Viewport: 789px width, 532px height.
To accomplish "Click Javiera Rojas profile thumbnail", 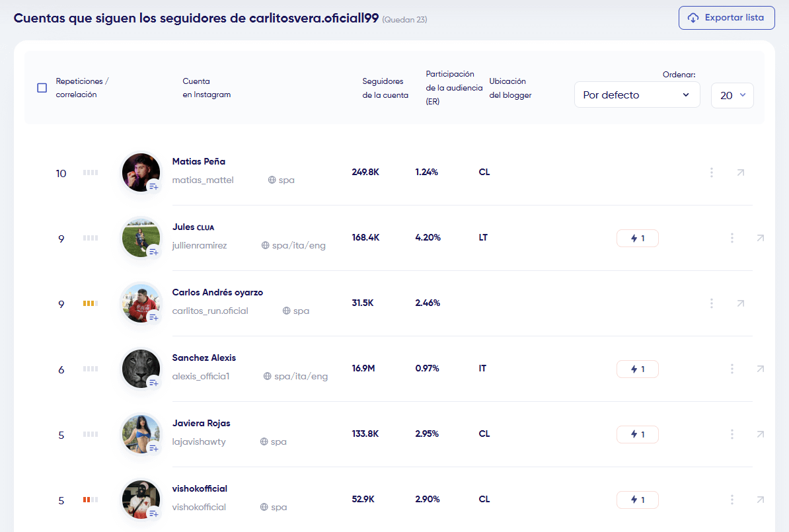I will coord(140,434).
